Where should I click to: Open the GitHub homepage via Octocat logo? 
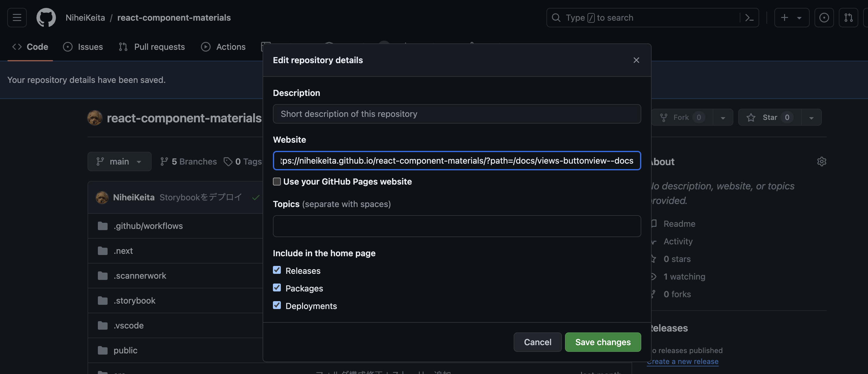tap(46, 18)
